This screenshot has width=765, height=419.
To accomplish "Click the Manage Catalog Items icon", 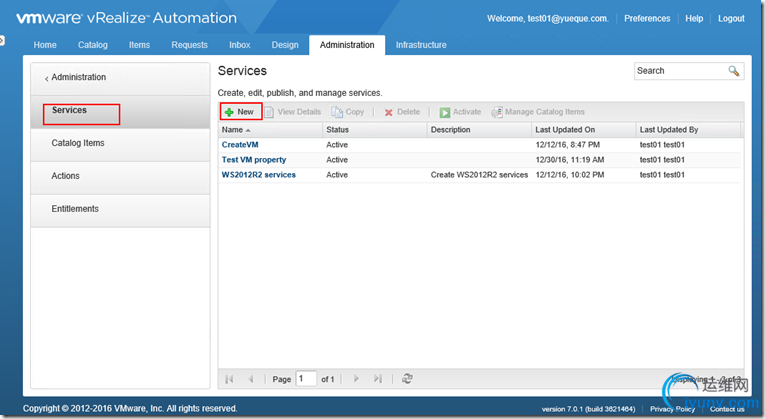I will 497,112.
